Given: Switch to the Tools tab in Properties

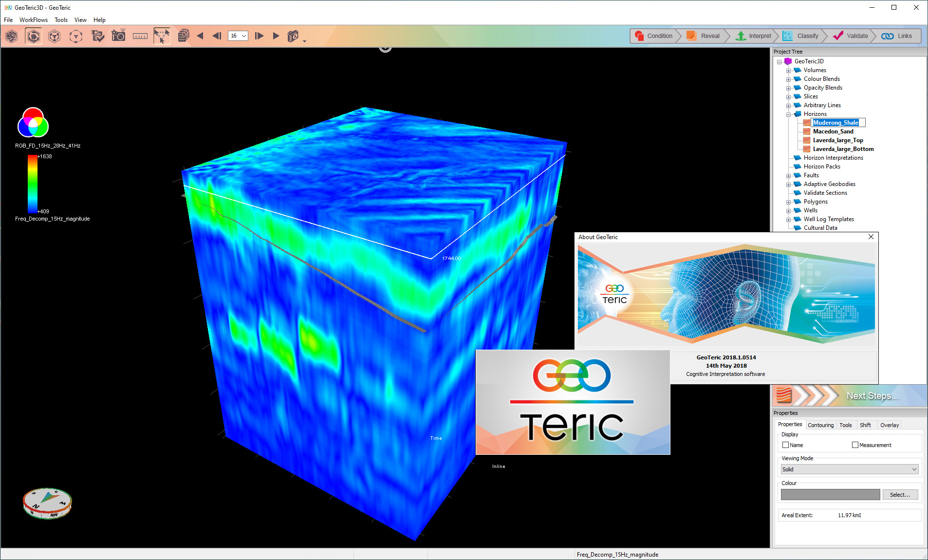Looking at the screenshot, I should pyautogui.click(x=846, y=425).
